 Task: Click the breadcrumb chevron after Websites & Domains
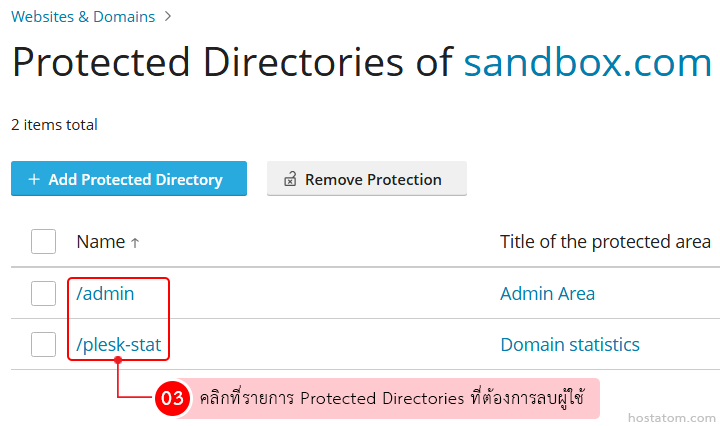pyautogui.click(x=168, y=16)
